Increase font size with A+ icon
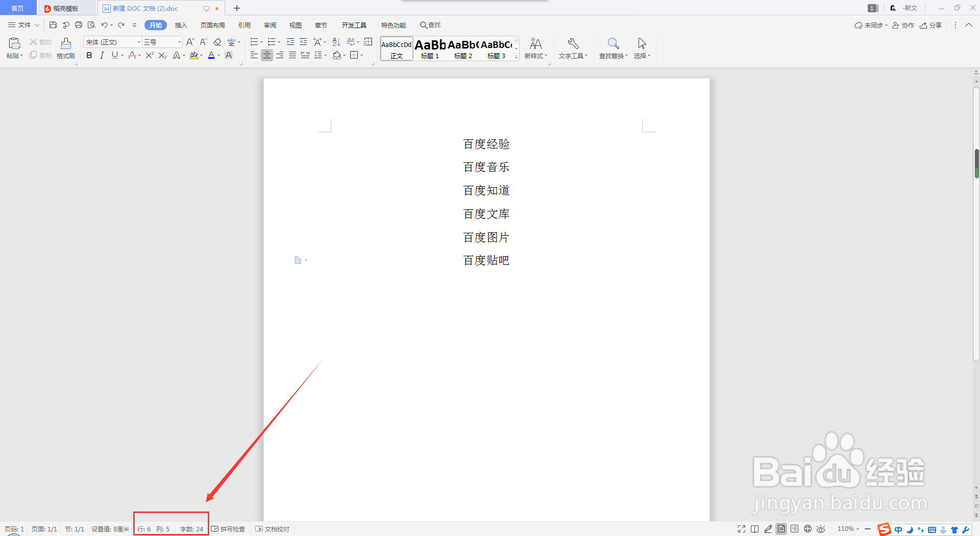 190,42
